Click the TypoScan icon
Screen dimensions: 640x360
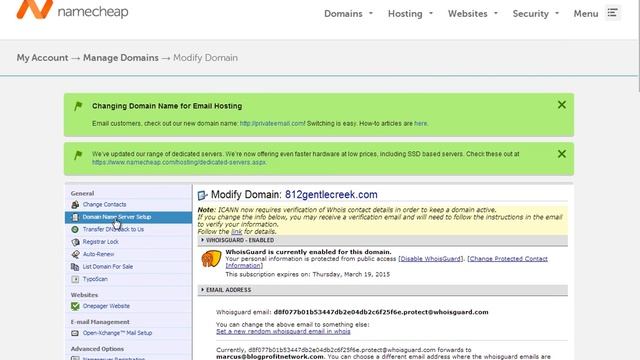pos(75,279)
